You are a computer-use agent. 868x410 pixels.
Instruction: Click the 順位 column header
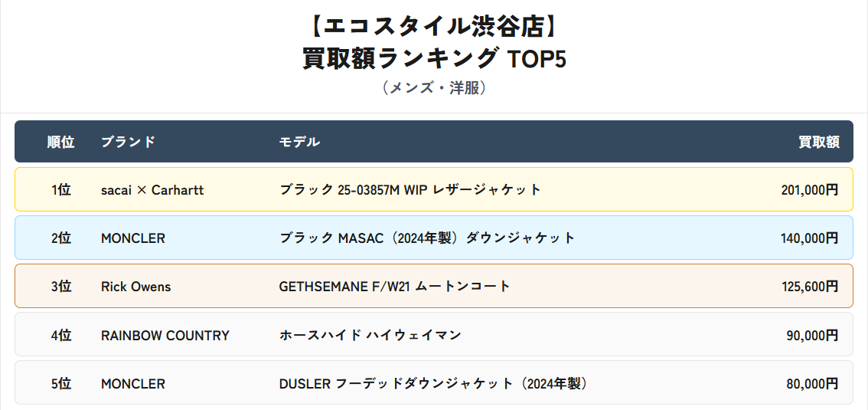[60, 142]
